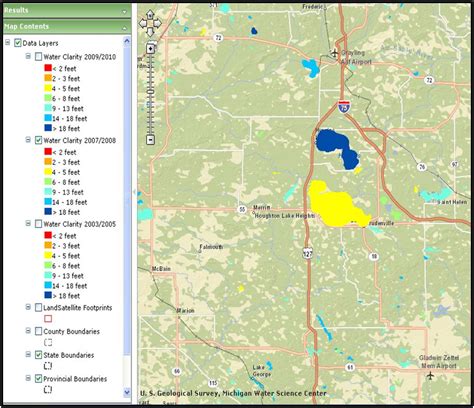Expand the Results panel with its arrow
Viewport: 474px width, 408px height.
125,12
